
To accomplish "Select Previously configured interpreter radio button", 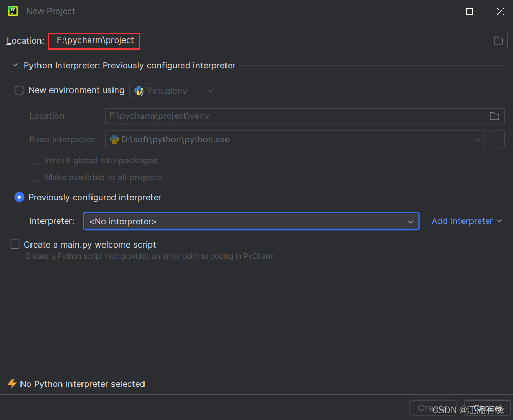I will (19, 197).
